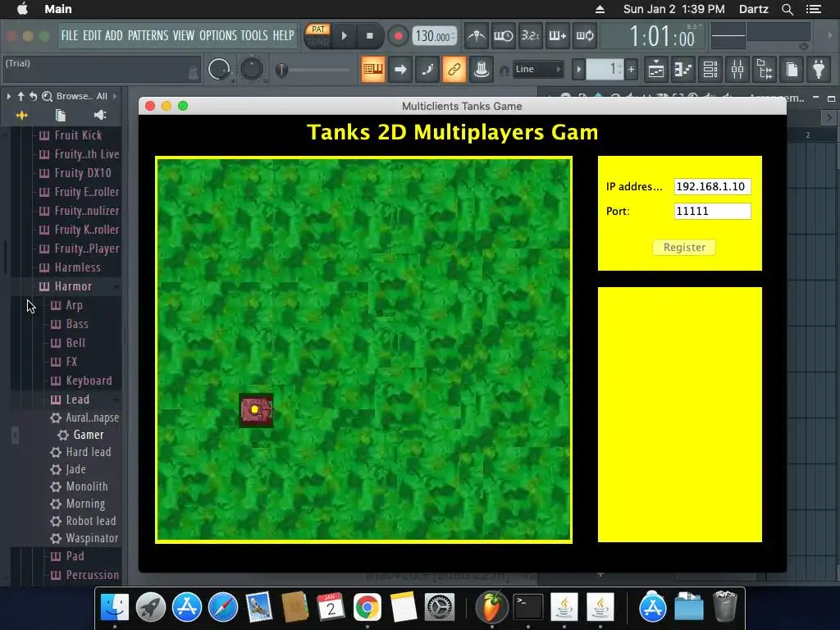Image resolution: width=840 pixels, height=630 pixels.
Task: Add new pattern with plus button
Action: point(631,69)
